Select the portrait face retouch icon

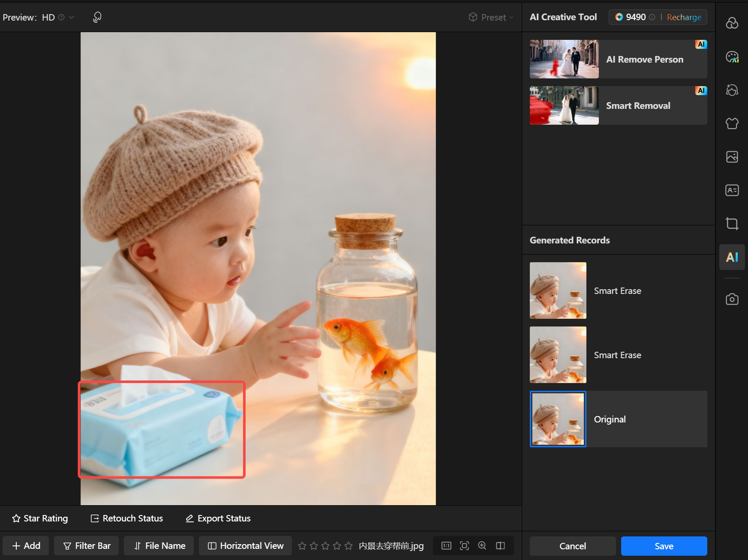pos(732,90)
